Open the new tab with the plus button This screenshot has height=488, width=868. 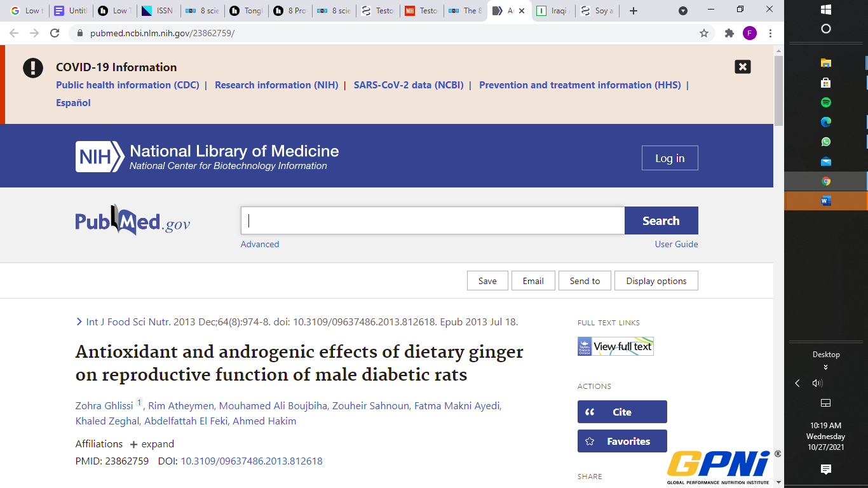click(633, 11)
